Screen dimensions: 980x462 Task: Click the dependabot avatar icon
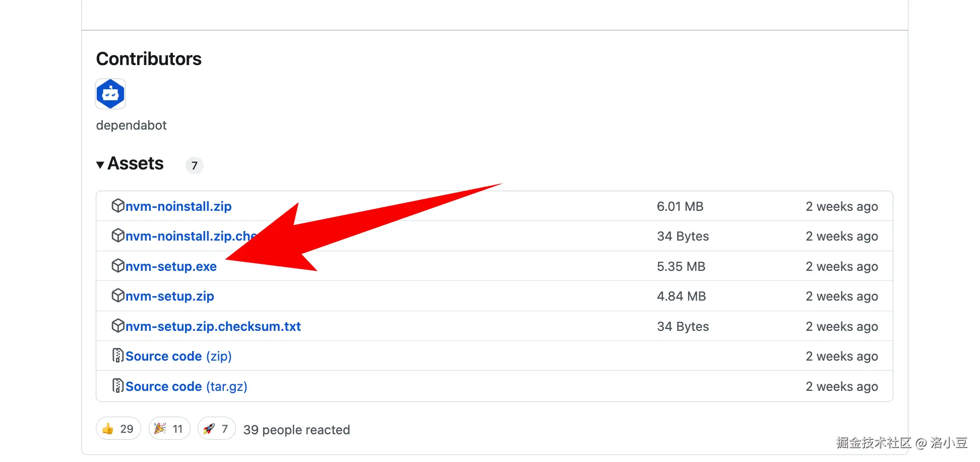click(110, 94)
